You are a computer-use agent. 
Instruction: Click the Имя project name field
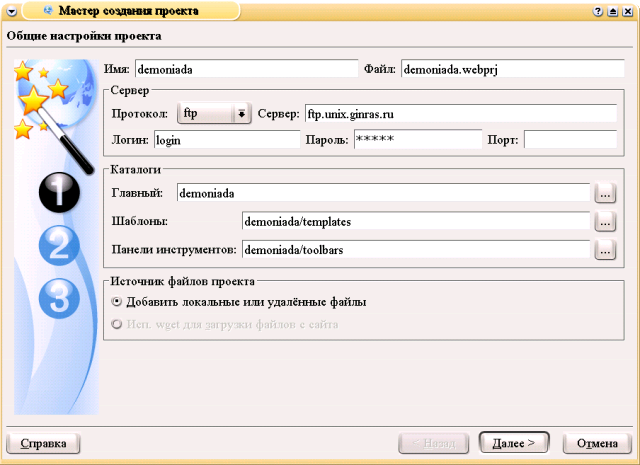(x=246, y=69)
